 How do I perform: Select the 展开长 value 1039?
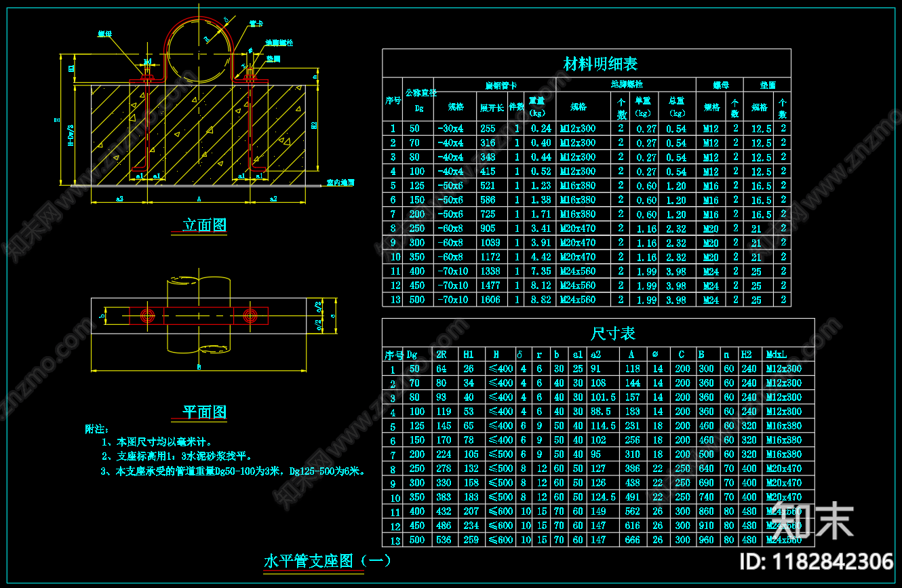pyautogui.click(x=490, y=242)
